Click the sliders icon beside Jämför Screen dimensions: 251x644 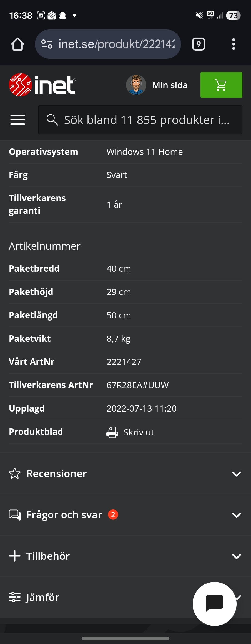click(x=15, y=597)
